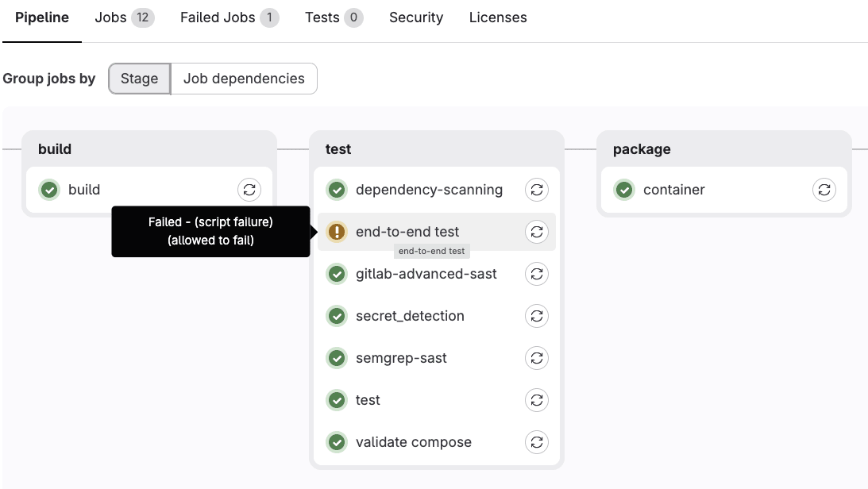Click the Jobs count badge 12
This screenshot has width=868, height=489.
coord(143,17)
